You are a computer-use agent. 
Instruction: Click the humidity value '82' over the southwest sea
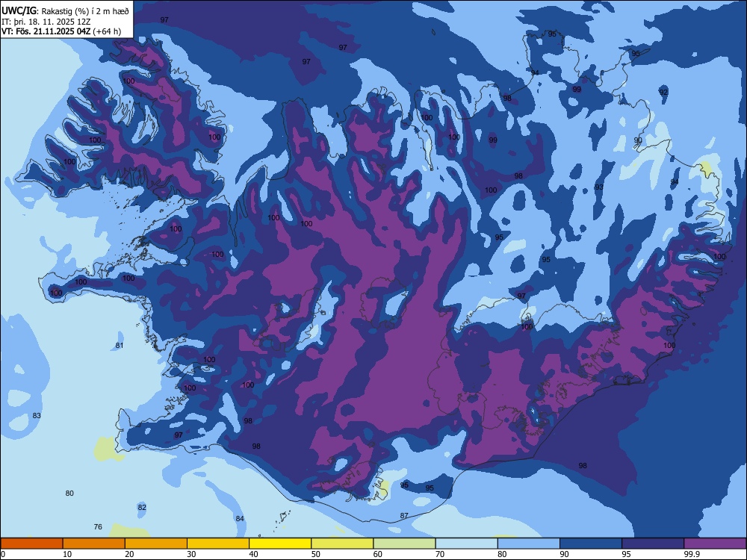(142, 507)
